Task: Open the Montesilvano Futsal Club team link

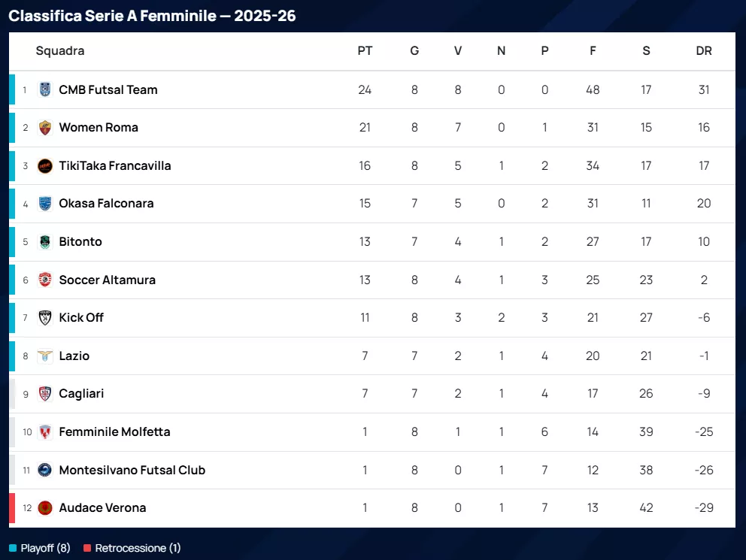Action: (132, 471)
